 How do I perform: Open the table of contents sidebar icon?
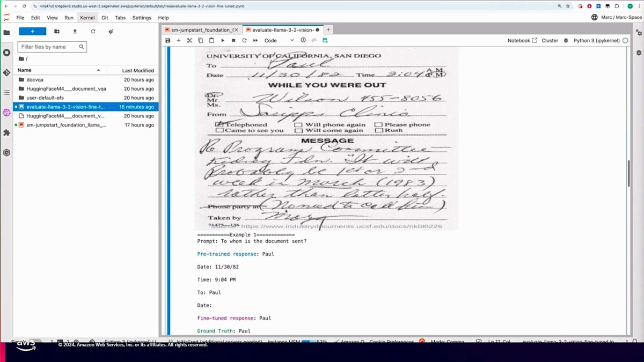point(6,93)
